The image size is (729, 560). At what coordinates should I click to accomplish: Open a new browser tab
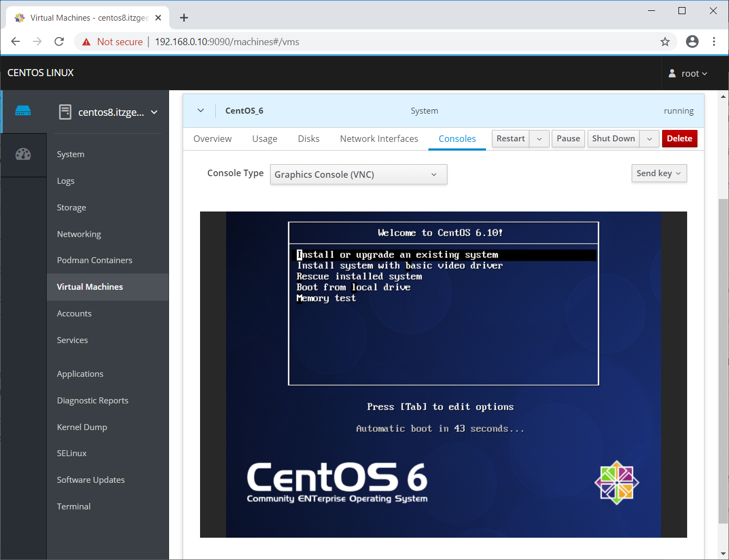tap(184, 18)
